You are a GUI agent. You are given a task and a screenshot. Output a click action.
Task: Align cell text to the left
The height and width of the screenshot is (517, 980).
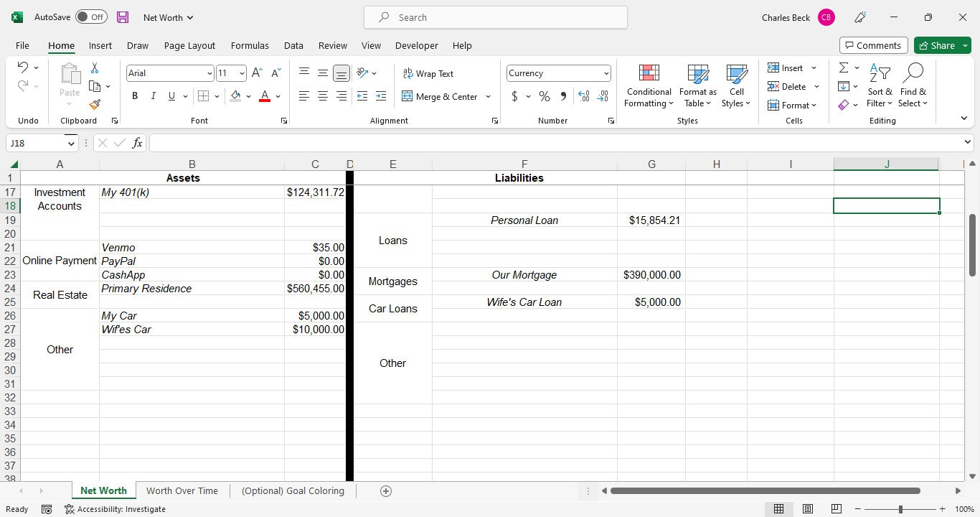click(304, 96)
